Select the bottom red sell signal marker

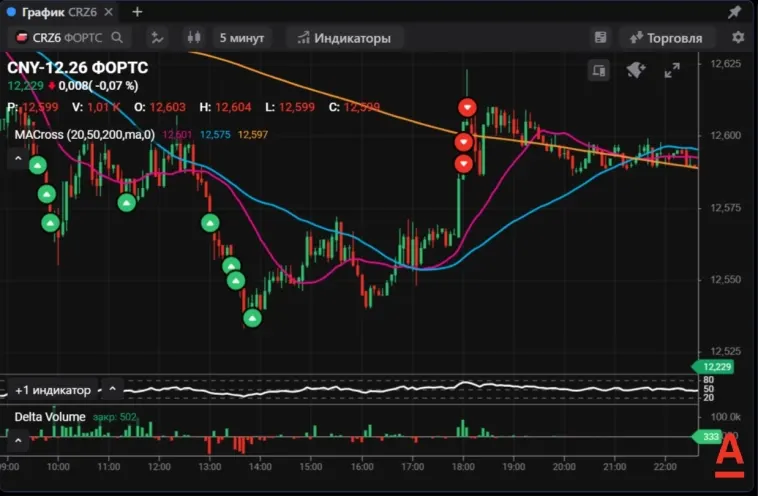pyautogui.click(x=464, y=164)
